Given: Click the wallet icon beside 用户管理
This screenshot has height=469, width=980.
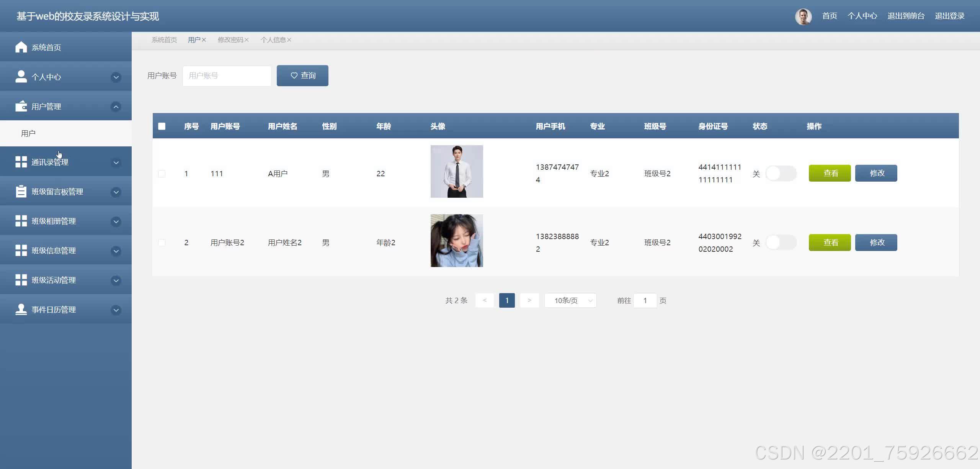Looking at the screenshot, I should tap(21, 106).
